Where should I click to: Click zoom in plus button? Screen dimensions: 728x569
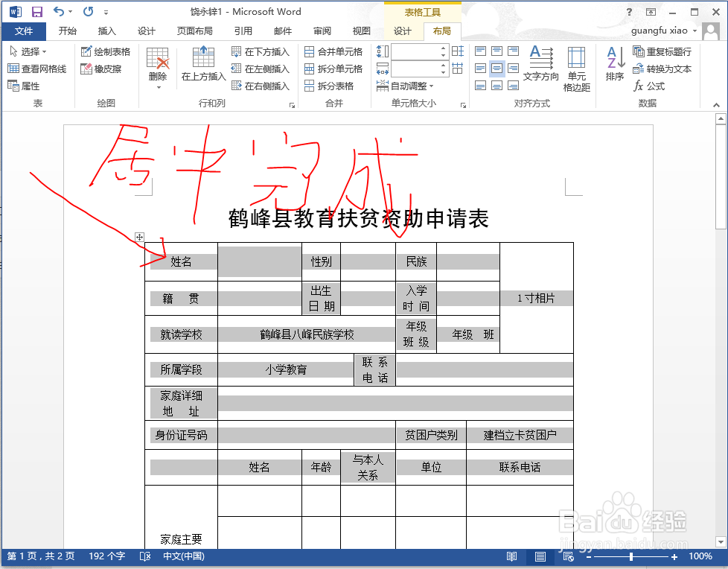click(674, 556)
